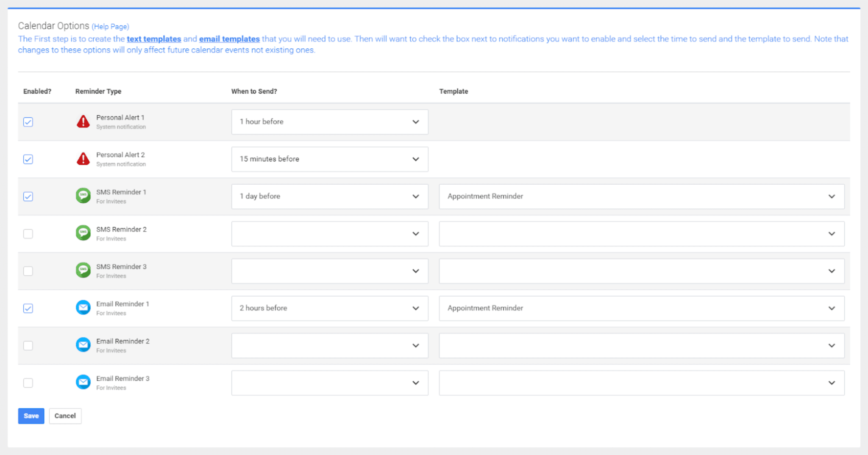Click the Personal Alert 2 alert icon
Viewport: 868px width, 455px height.
(83, 158)
